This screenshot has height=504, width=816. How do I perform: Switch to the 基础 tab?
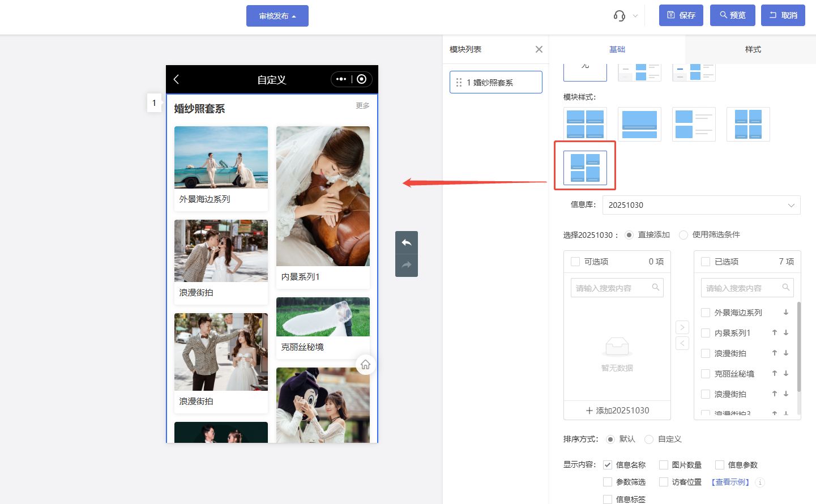617,49
